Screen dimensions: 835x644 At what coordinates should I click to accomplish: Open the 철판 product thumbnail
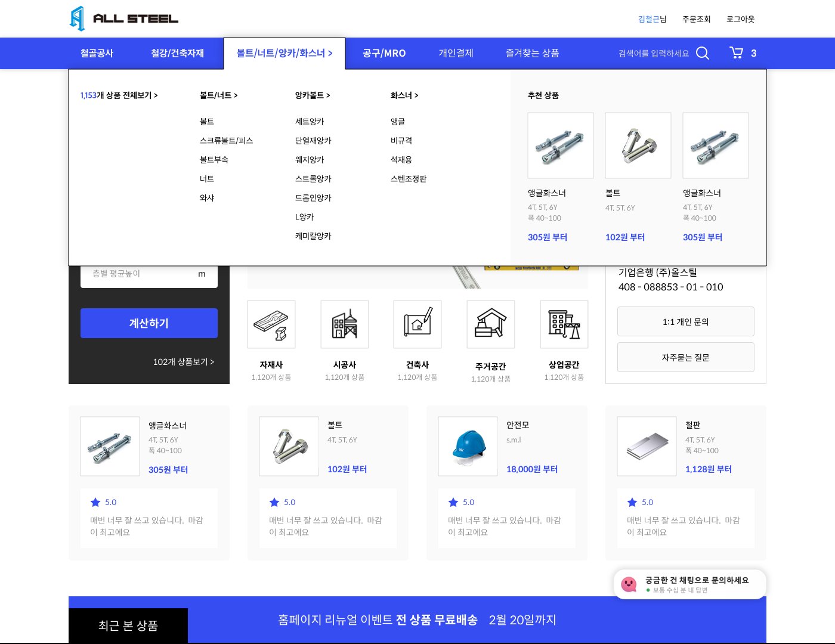pos(647,446)
